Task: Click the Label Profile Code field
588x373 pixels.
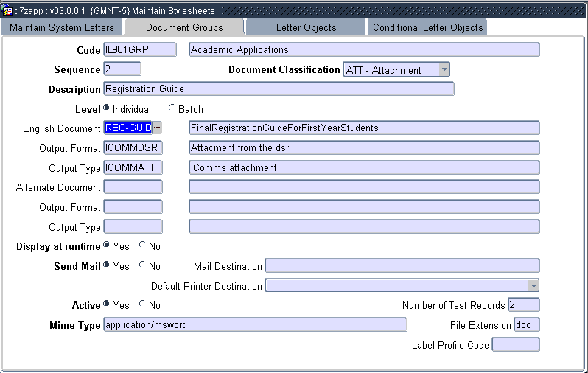Action: tap(515, 345)
